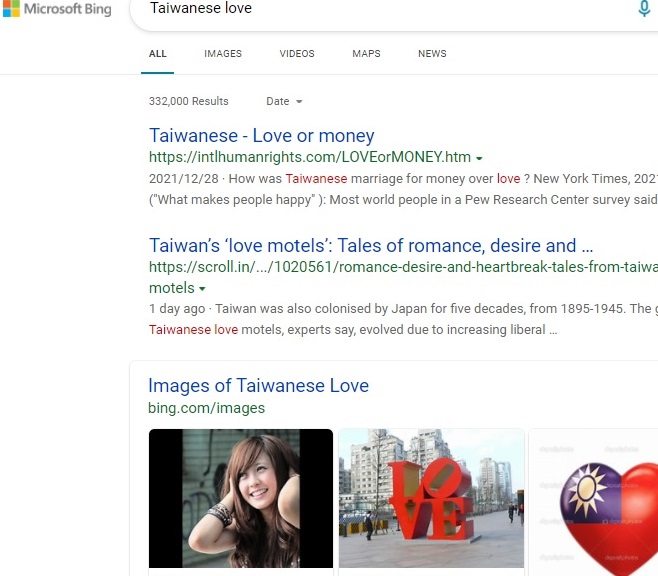Expand dropdown arrow next to scroll.in motels URL
Image resolution: width=658 pixels, height=576 pixels.
tap(203, 289)
